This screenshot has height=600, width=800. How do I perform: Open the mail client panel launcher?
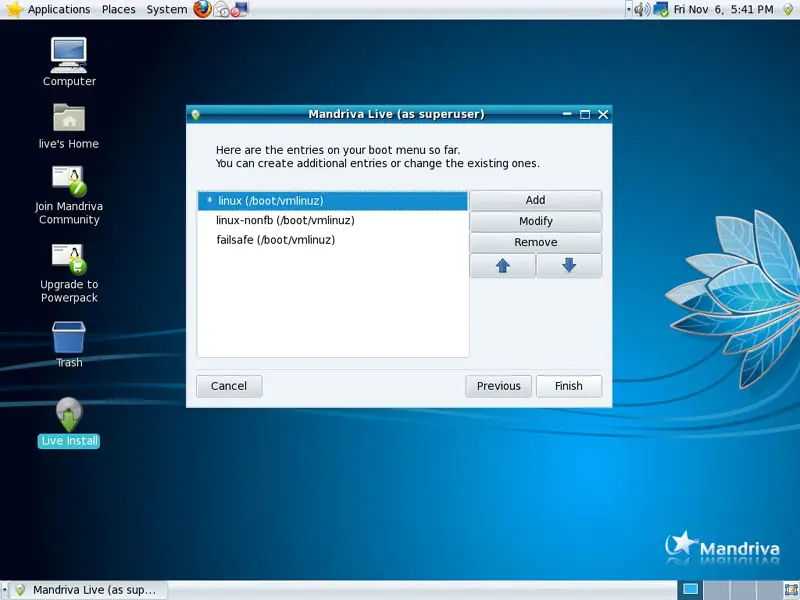(x=220, y=9)
